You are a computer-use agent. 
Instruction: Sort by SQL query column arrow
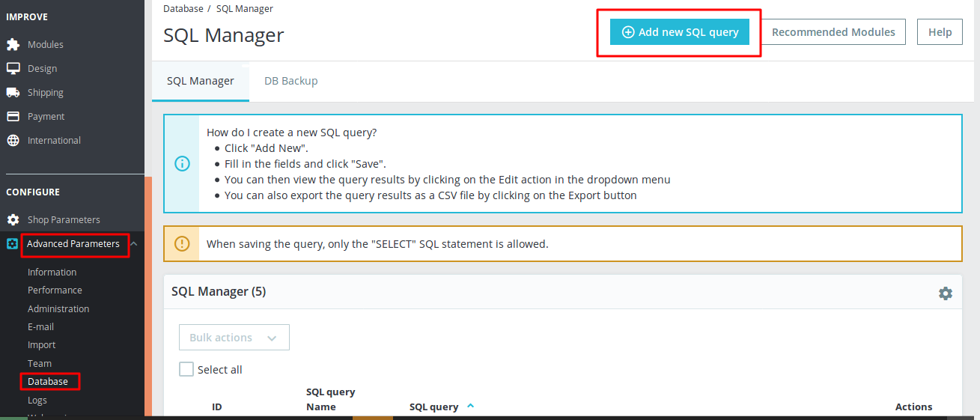point(470,406)
